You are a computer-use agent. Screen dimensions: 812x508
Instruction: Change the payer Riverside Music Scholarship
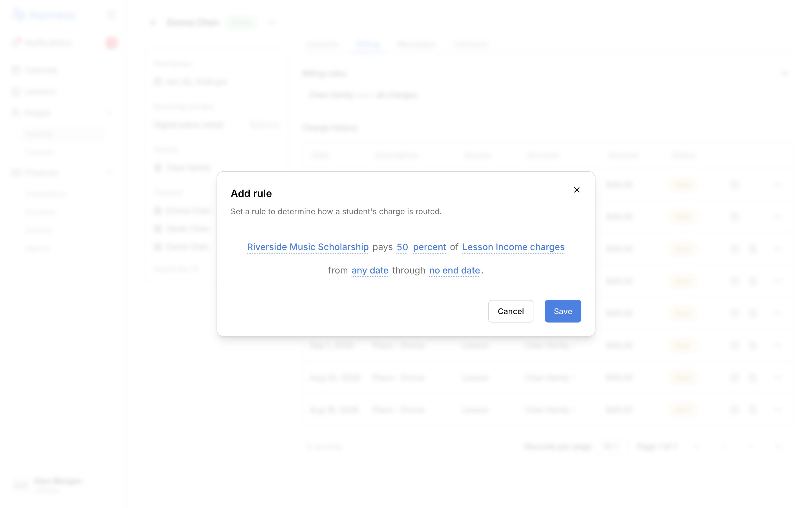click(308, 247)
